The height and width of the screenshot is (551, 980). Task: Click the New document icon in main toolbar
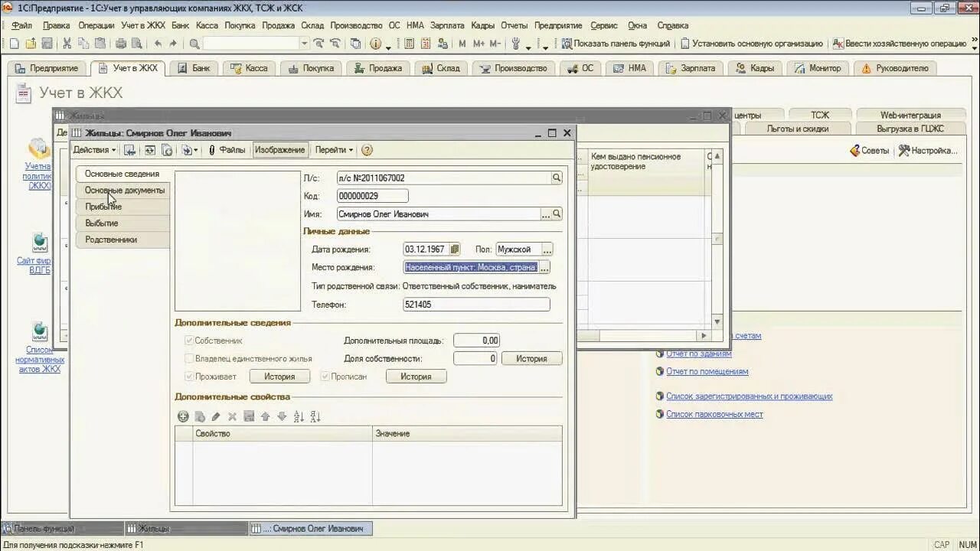coord(14,44)
